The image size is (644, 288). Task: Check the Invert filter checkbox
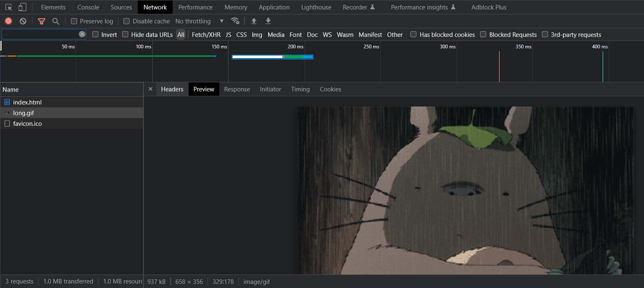coord(96,34)
